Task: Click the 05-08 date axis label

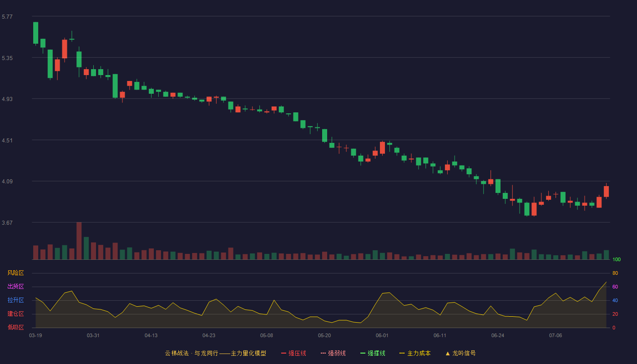Action: [267, 335]
